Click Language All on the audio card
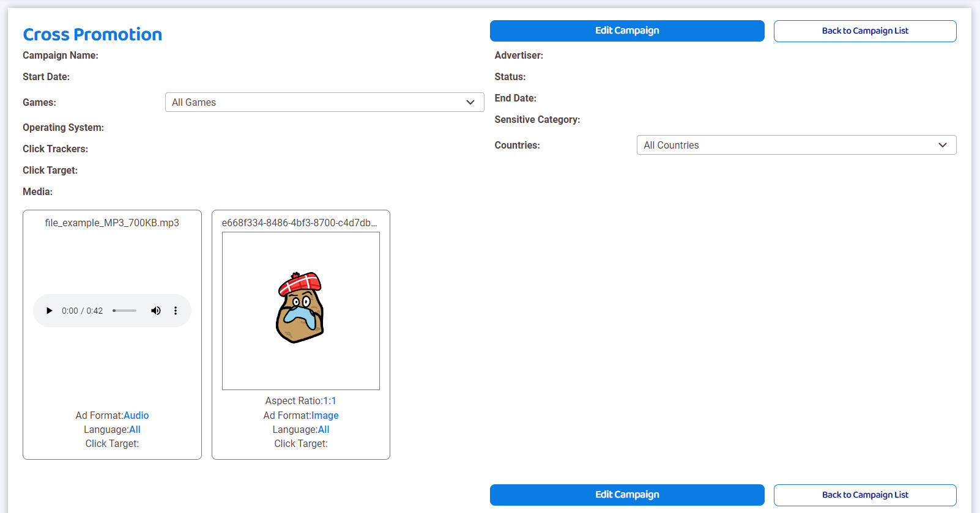The image size is (980, 513). (x=135, y=429)
